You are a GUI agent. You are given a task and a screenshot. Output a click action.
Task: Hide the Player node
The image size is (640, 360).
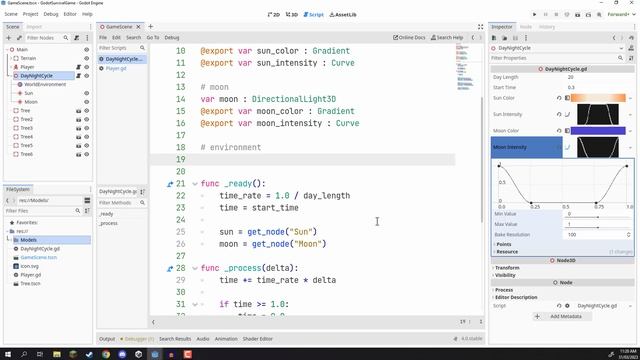point(87,67)
